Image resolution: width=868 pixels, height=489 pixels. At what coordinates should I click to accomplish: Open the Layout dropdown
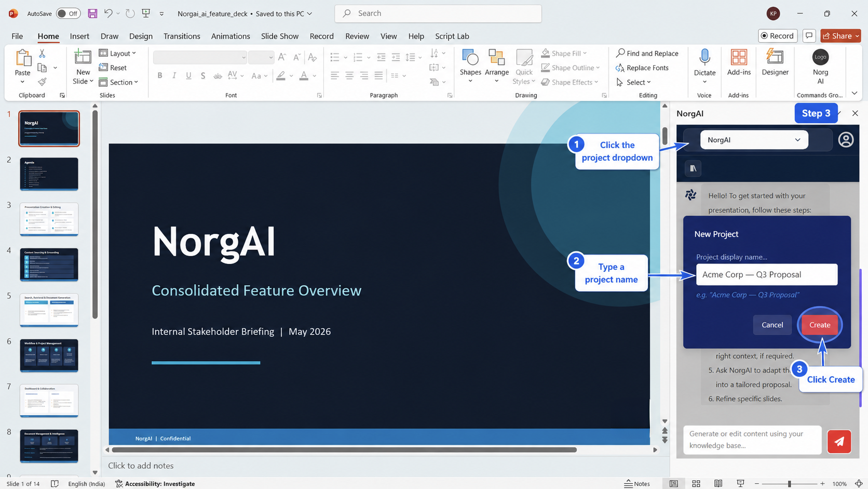tap(117, 53)
